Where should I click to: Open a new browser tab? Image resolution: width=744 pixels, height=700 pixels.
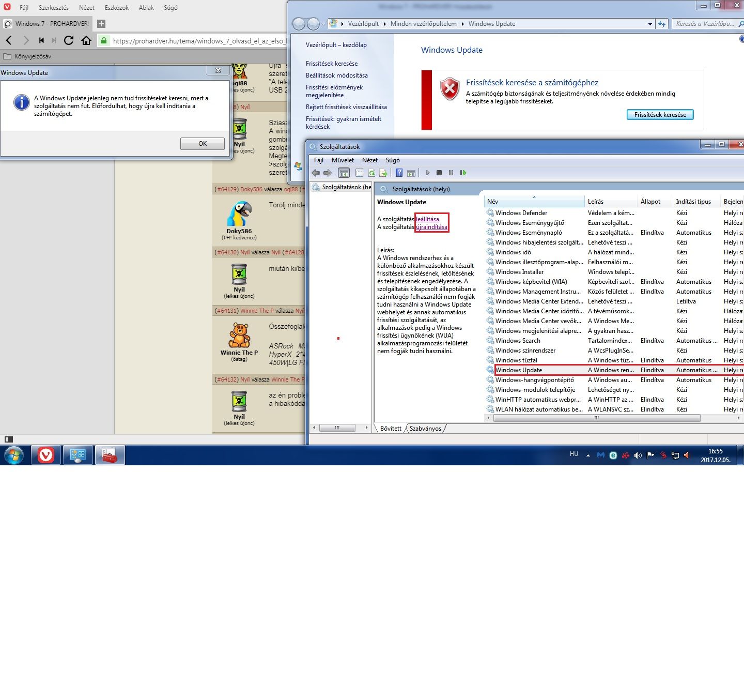click(101, 24)
